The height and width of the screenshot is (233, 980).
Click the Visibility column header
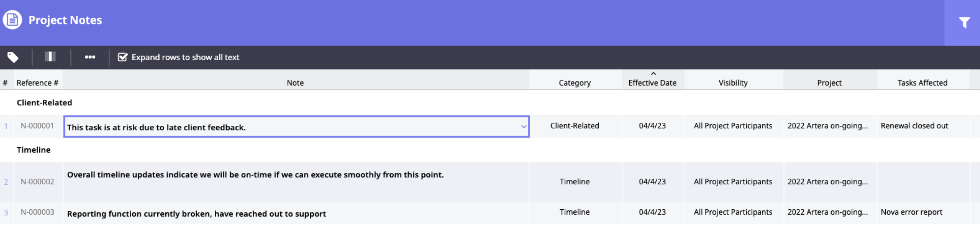click(x=733, y=83)
